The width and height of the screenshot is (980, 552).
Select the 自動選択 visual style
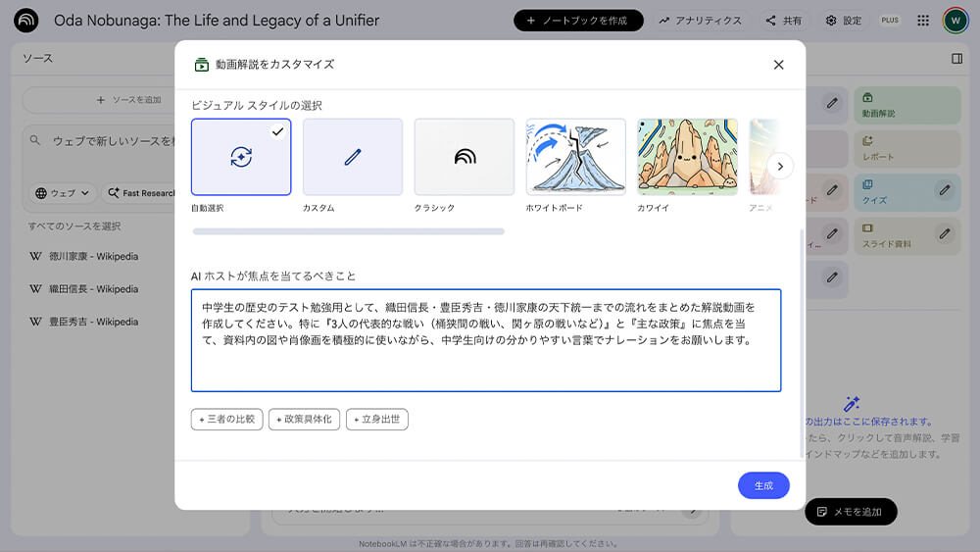coord(241,157)
